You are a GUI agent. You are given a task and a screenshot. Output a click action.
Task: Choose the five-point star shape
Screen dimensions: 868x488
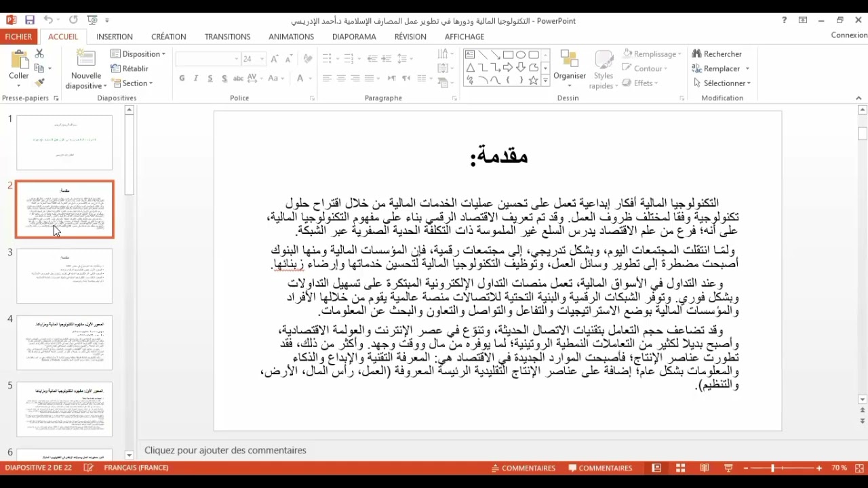coord(534,80)
